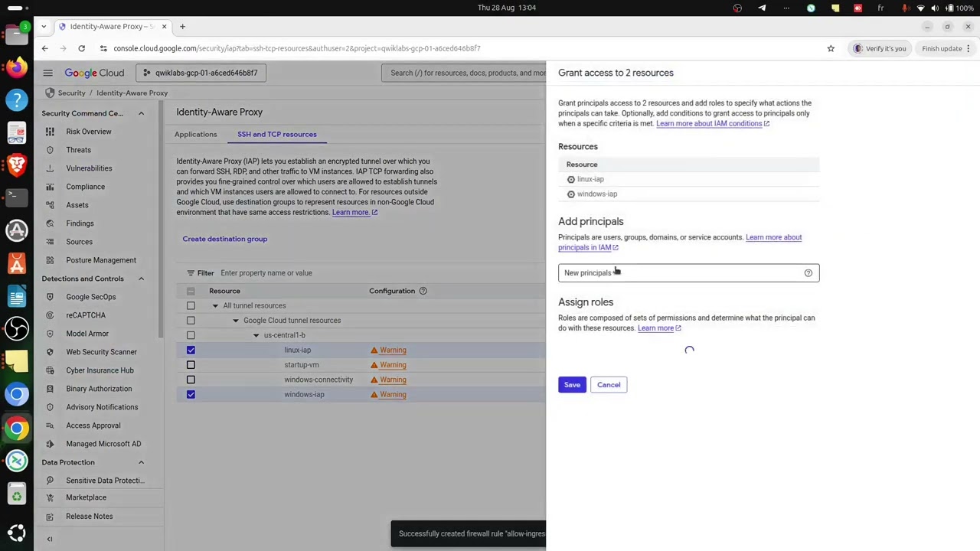Open a new browser tab
Image resolution: width=980 pixels, height=551 pixels.
[182, 26]
